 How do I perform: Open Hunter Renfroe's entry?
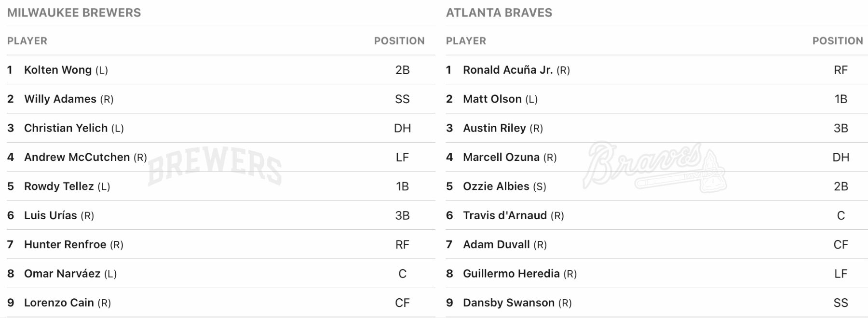65,245
